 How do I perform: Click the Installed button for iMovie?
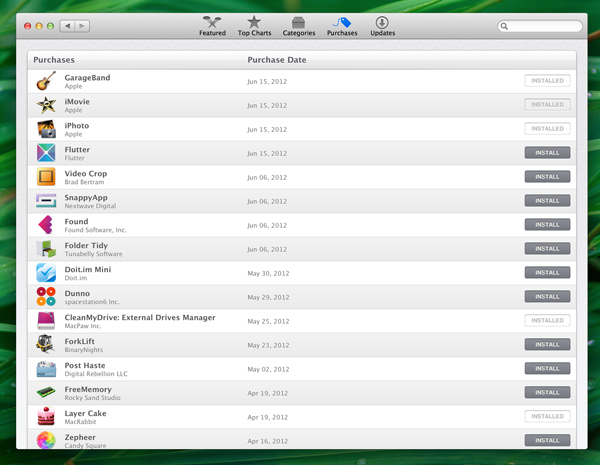click(x=547, y=104)
